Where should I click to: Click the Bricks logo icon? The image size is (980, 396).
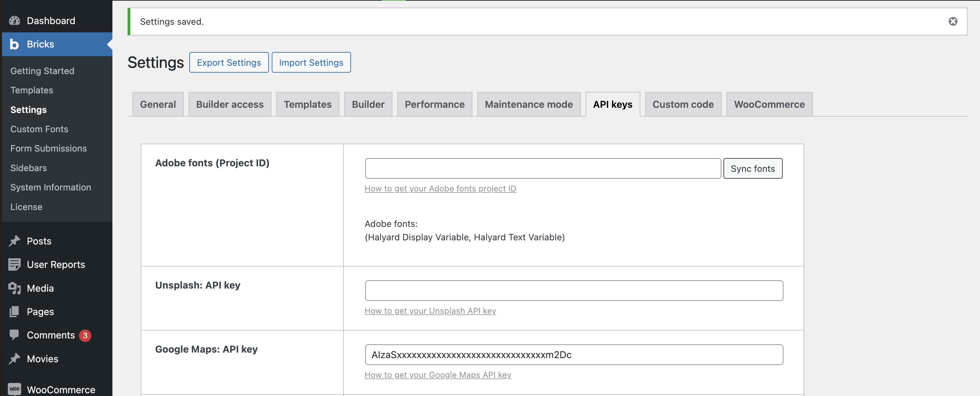(14, 44)
